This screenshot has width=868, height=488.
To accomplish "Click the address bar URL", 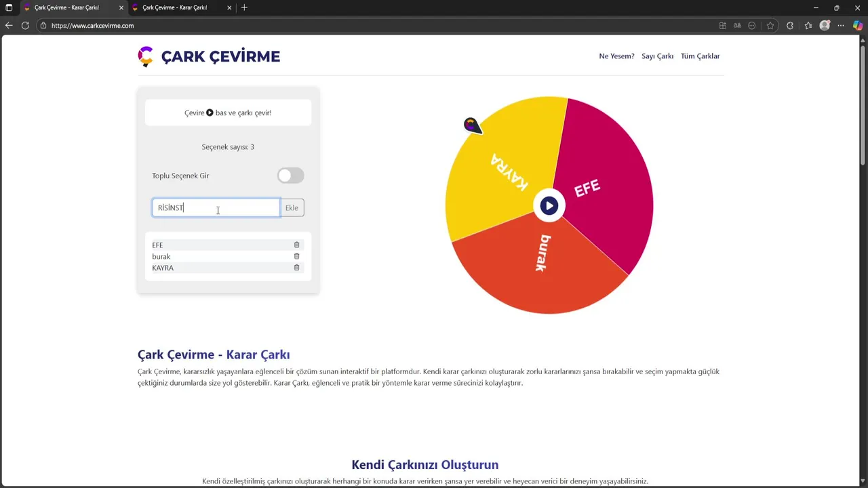I will 92,26.
